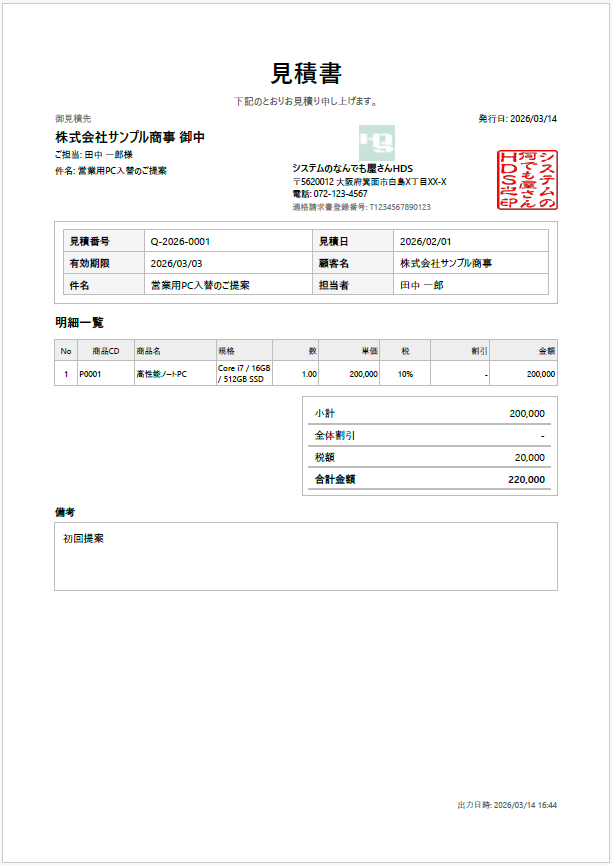Screen dimensions: 612x865
Task: Click the 税額 value 20,000
Action: (x=530, y=458)
